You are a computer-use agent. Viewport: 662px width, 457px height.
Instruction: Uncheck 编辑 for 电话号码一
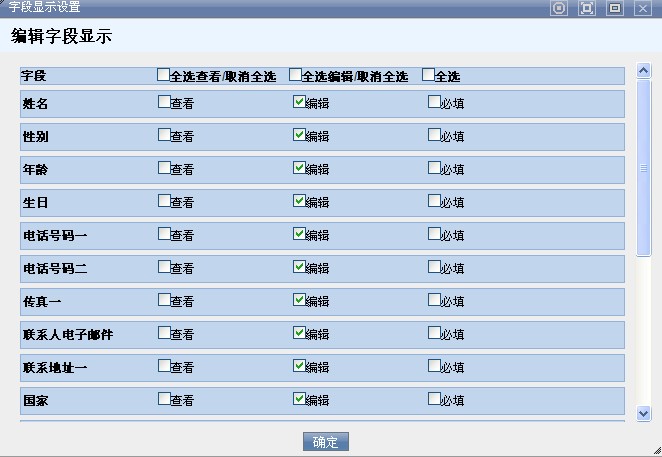coord(298,234)
